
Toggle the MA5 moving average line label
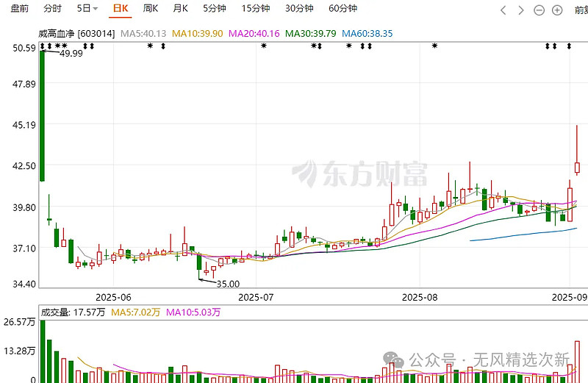point(143,34)
